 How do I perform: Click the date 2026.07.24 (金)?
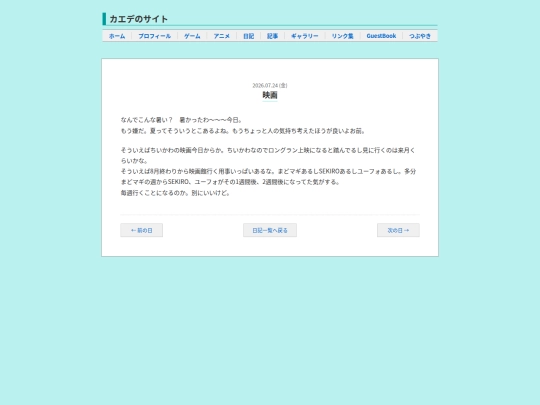click(x=270, y=85)
